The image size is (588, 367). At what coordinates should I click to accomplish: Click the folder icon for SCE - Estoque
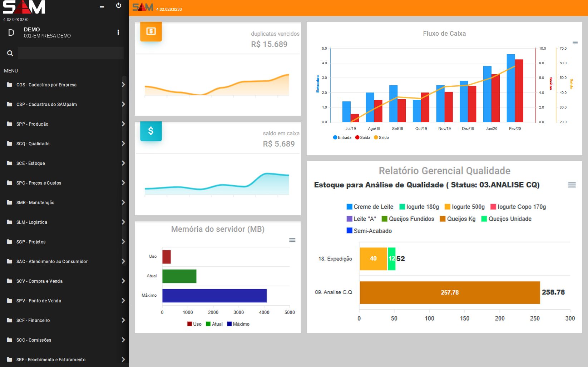pyautogui.click(x=10, y=163)
